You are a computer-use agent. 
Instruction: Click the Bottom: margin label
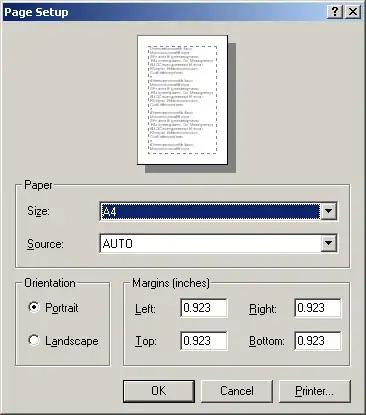[267, 341]
